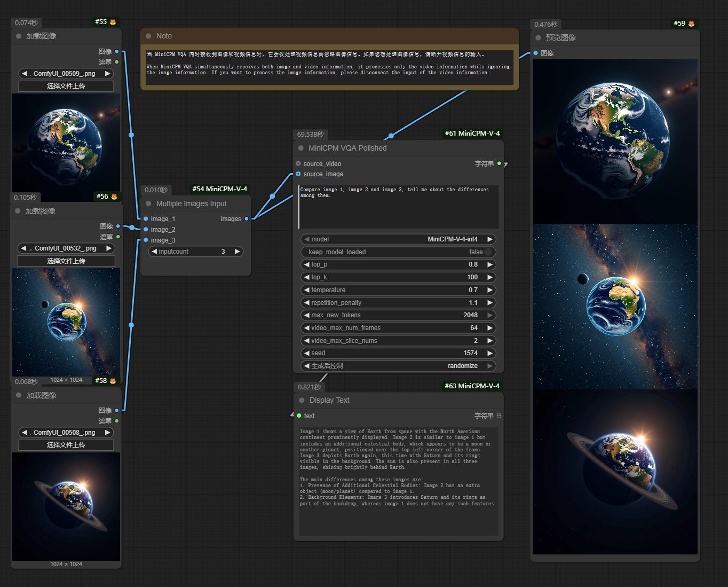
Task: Click the 图像 input port on 预览图像
Action: pos(535,53)
